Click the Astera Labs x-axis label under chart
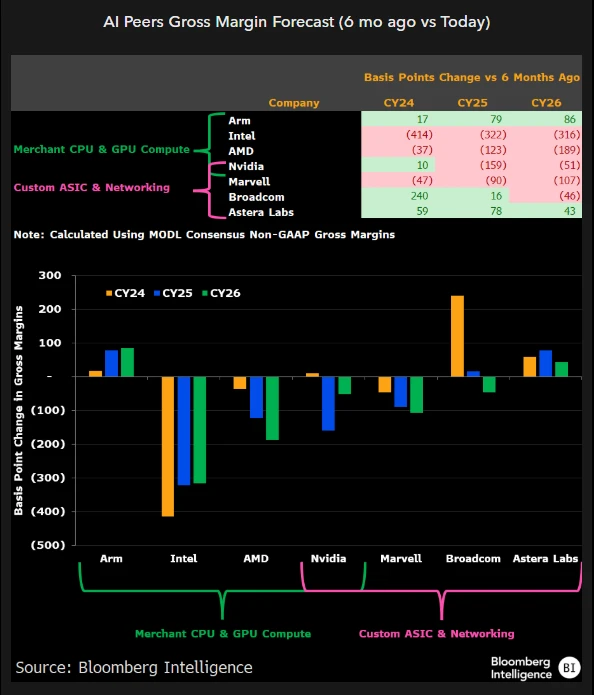 (545, 558)
